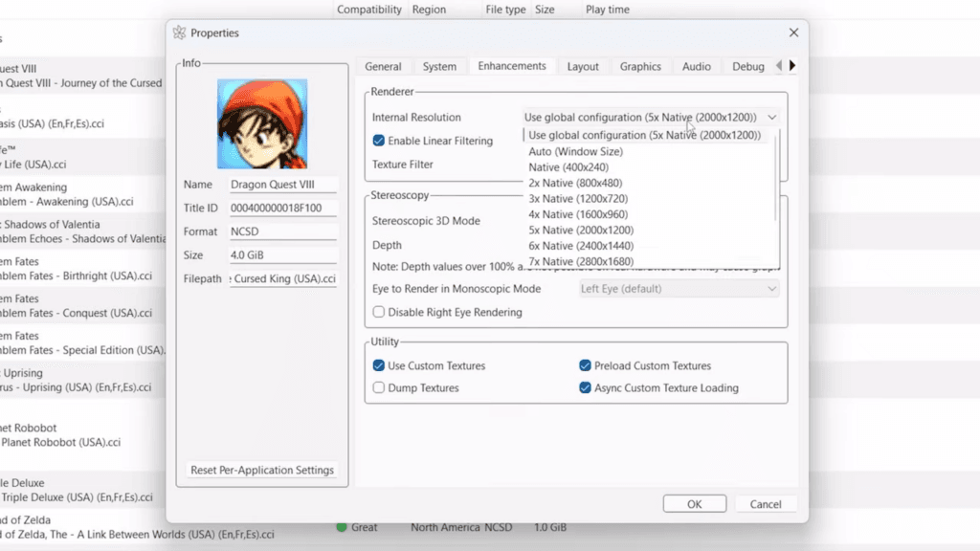The image size is (980, 551).
Task: Click Size column header in game list
Action: [545, 10]
